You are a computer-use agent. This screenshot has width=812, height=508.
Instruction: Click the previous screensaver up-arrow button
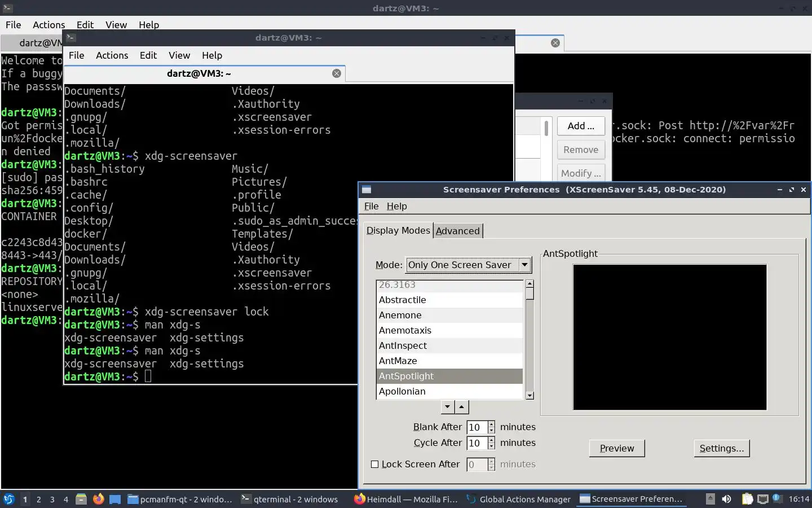(x=462, y=406)
